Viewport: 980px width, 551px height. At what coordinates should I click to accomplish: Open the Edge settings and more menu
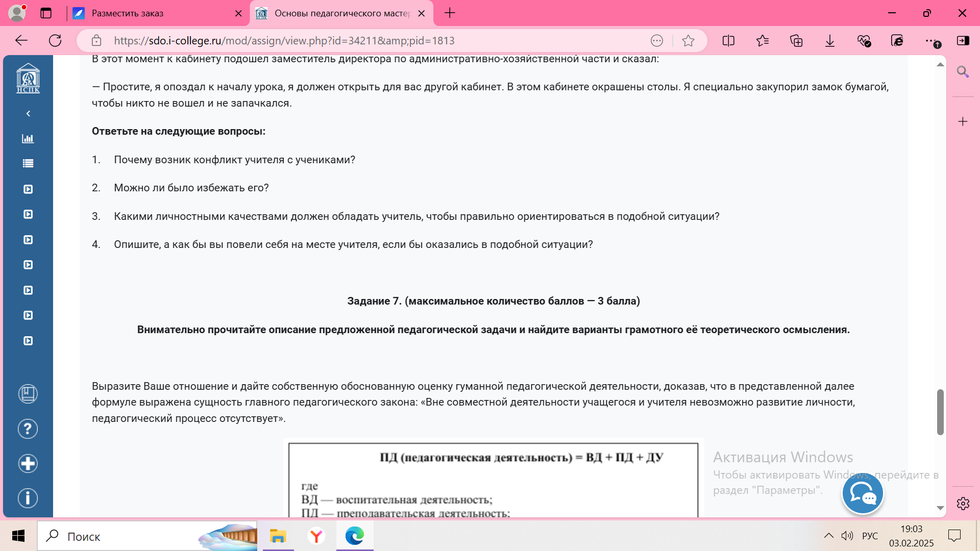coord(930,41)
